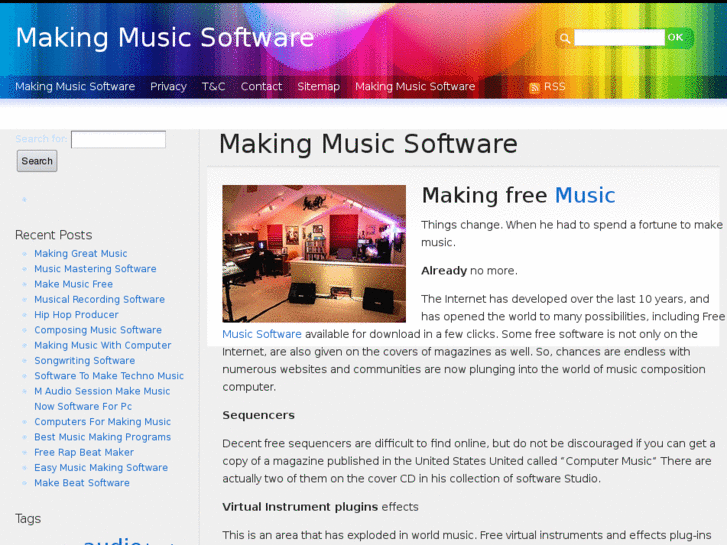Open the Best Music Making Programs post
727x545 pixels.
click(102, 437)
